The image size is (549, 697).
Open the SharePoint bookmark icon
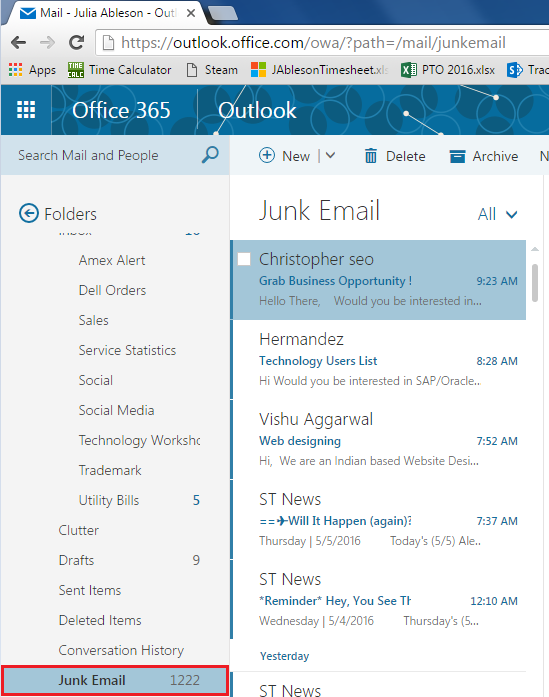coord(515,70)
